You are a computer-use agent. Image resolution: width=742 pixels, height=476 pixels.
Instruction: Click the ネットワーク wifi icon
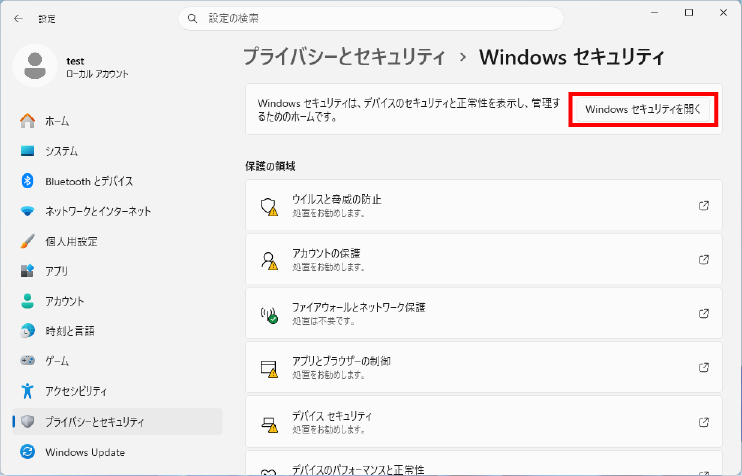27,211
